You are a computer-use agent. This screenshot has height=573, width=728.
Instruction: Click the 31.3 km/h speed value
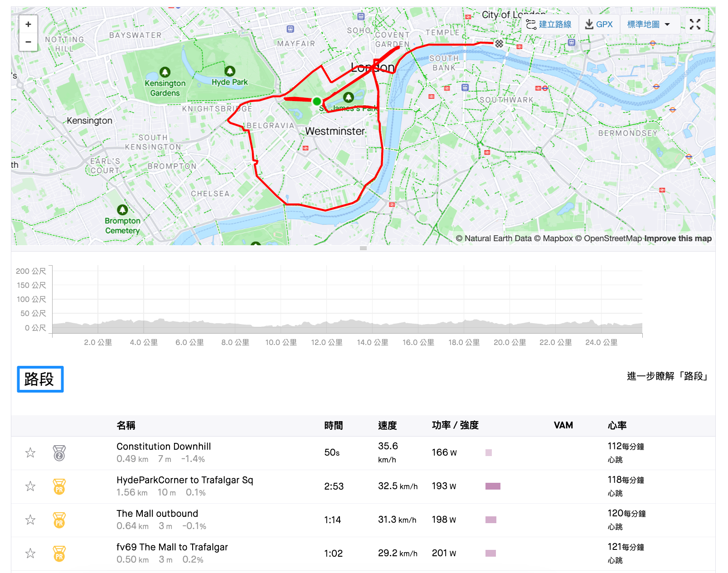point(397,520)
